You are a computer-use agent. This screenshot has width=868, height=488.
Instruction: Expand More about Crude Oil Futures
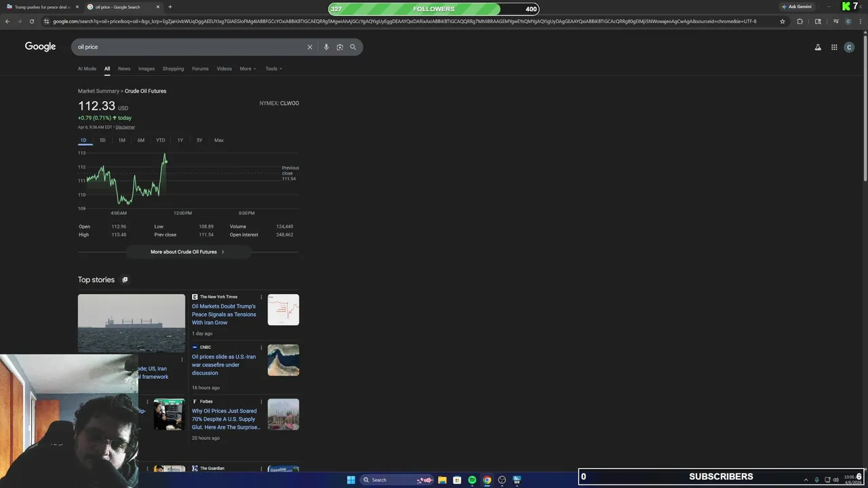(188, 251)
